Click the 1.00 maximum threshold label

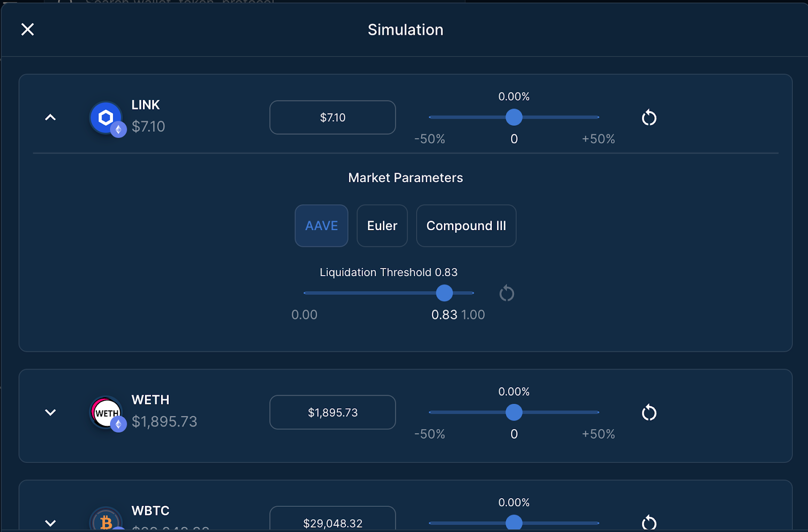473,315
